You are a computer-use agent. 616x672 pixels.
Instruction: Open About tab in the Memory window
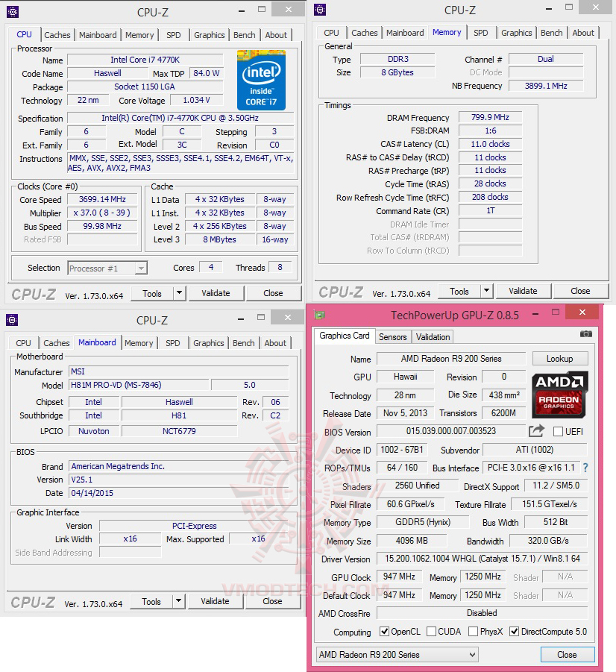tap(583, 33)
